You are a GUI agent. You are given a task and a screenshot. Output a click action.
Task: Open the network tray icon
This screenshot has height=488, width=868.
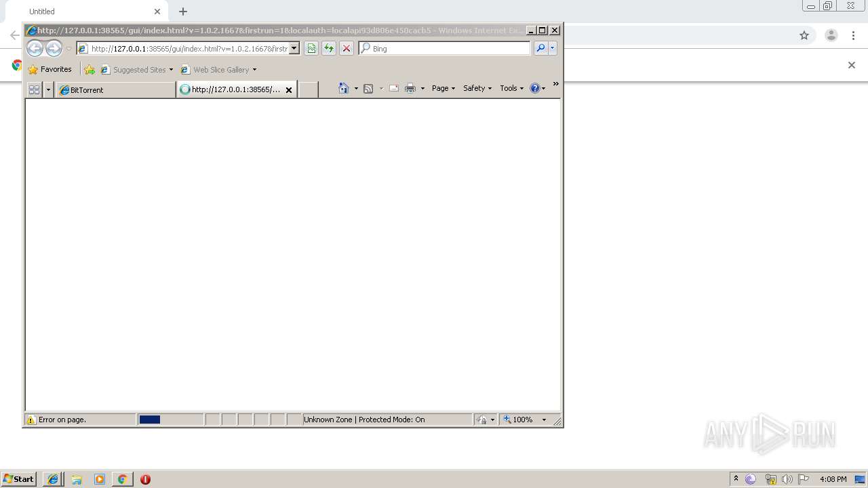770,479
